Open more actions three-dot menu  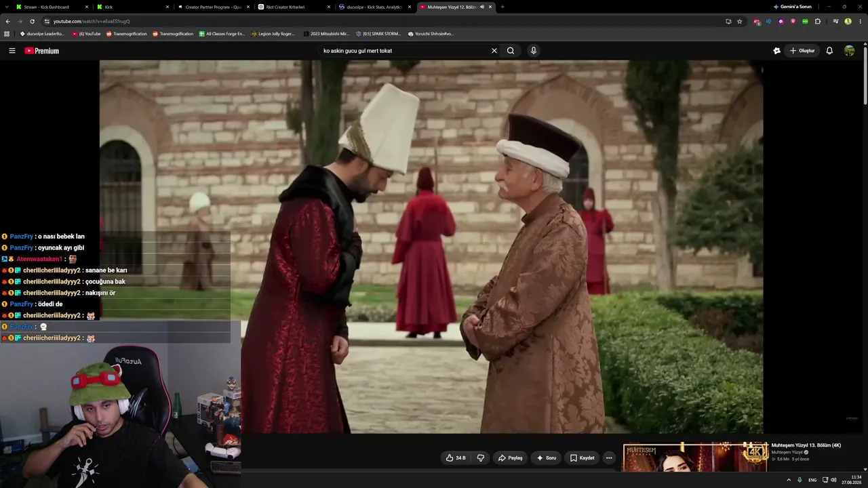point(609,458)
